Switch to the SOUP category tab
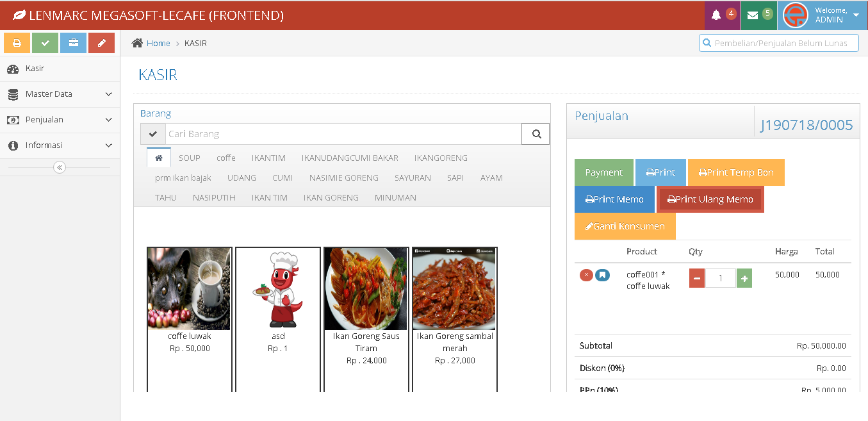868x421 pixels. click(190, 158)
